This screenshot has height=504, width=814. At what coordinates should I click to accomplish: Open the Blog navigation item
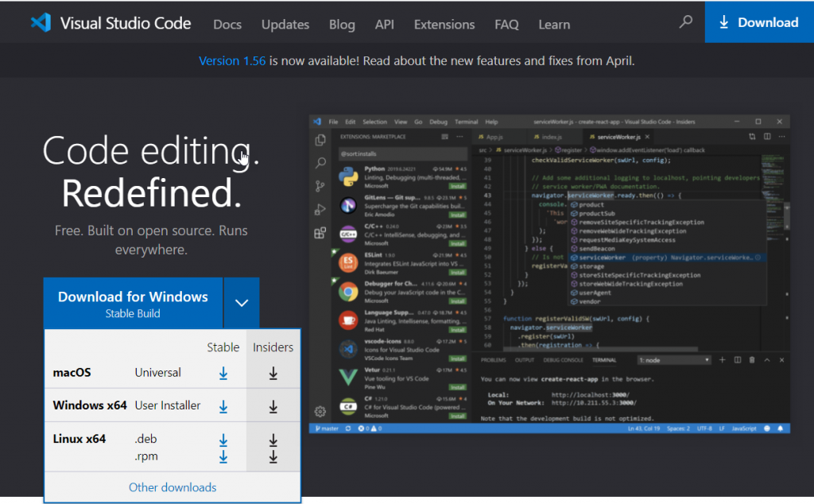coord(342,25)
